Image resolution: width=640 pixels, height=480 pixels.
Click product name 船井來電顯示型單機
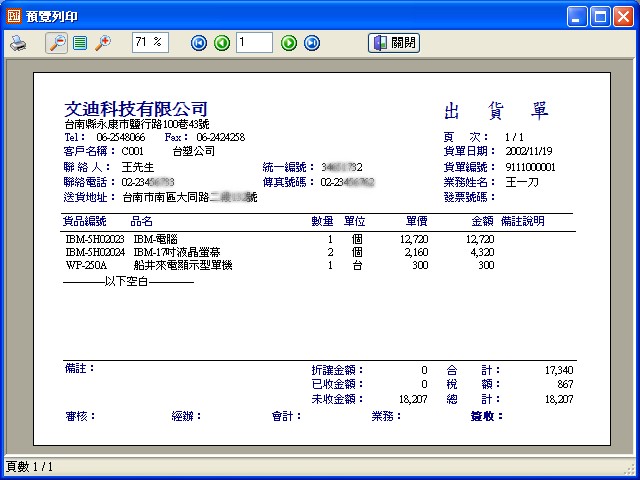[x=183, y=265]
